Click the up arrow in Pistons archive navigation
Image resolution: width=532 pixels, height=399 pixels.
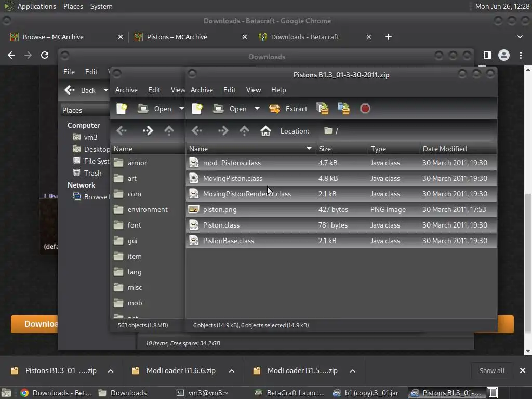[x=244, y=131]
